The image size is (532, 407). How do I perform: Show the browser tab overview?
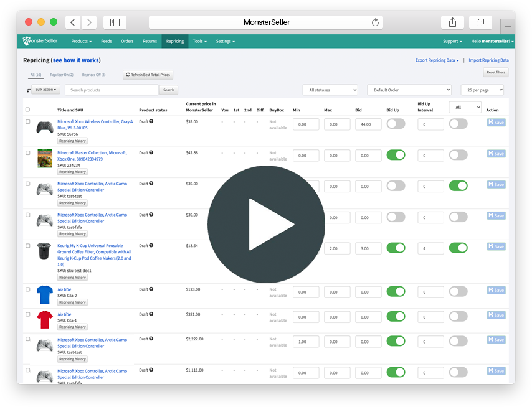coord(480,22)
